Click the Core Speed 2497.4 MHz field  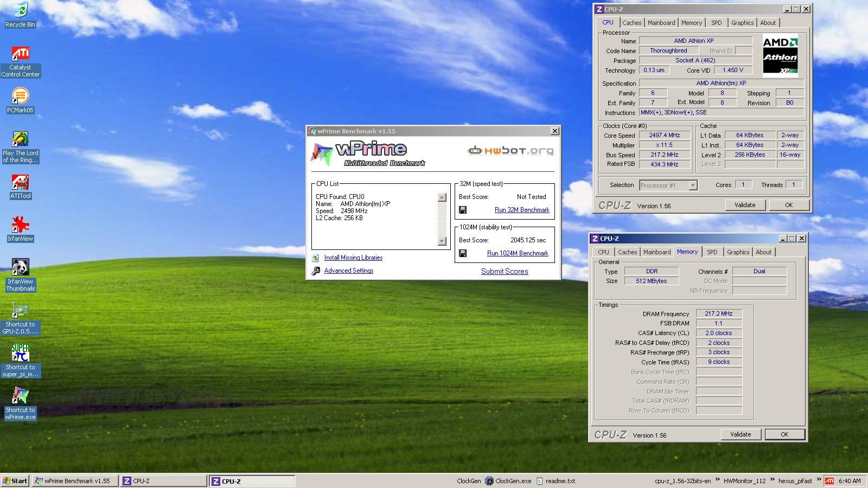[x=664, y=136]
